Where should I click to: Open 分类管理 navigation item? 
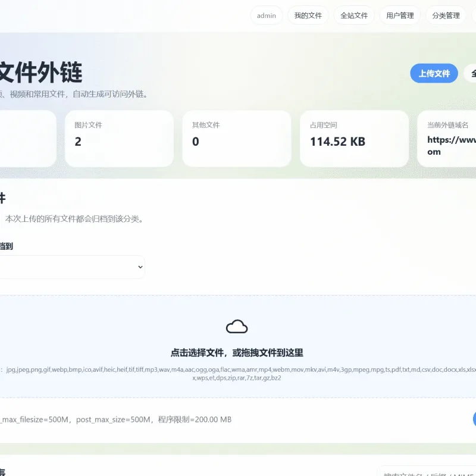pyautogui.click(x=446, y=15)
